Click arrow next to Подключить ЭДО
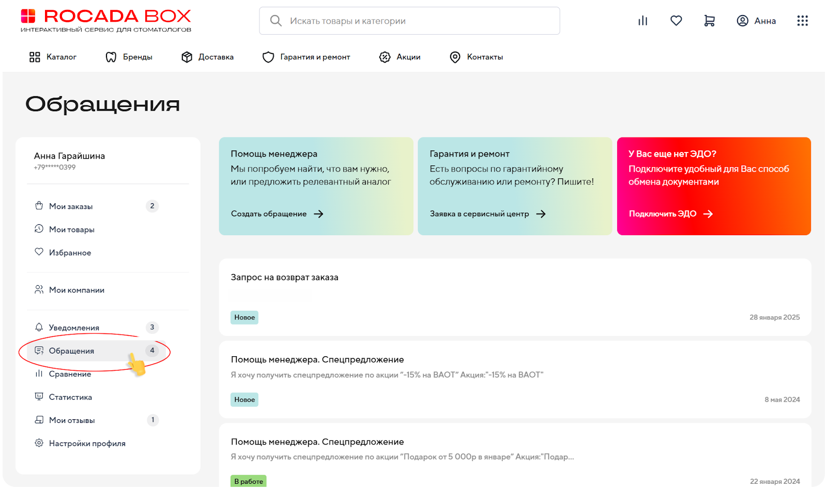The height and width of the screenshot is (504, 827). [x=708, y=214]
